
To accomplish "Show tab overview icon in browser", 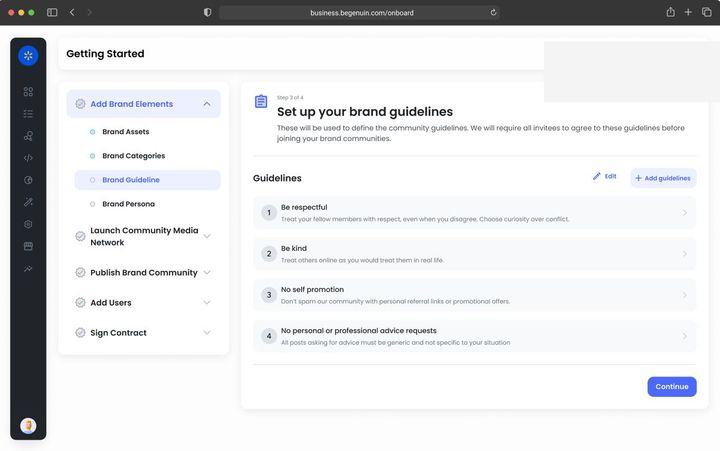I will pos(707,12).
